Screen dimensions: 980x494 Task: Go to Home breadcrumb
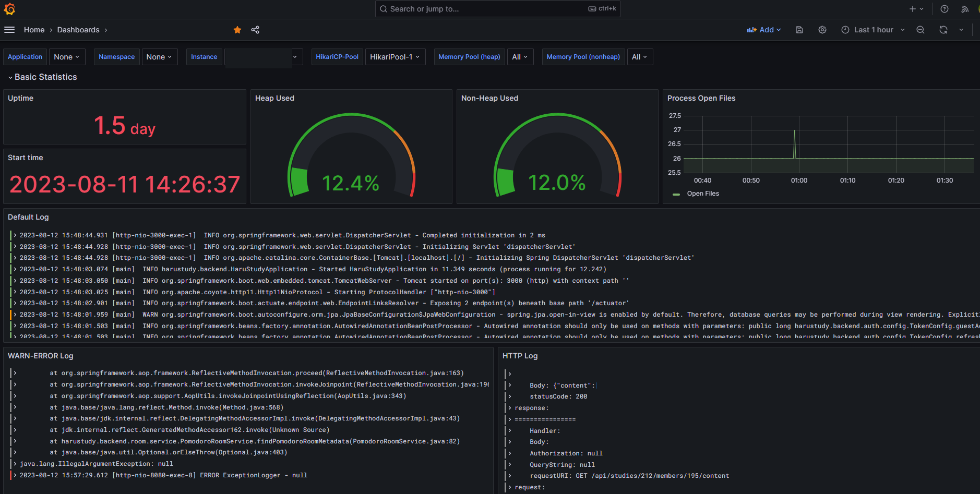tap(34, 30)
